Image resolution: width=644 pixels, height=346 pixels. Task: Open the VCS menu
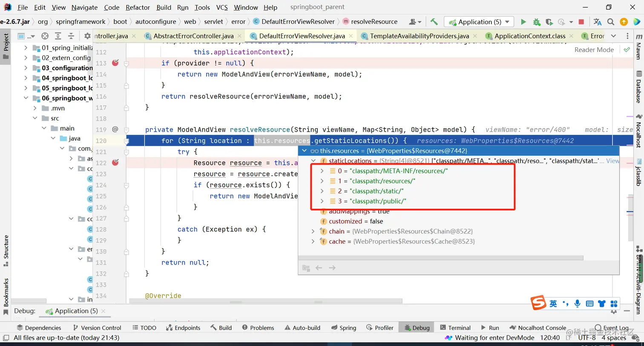[222, 7]
